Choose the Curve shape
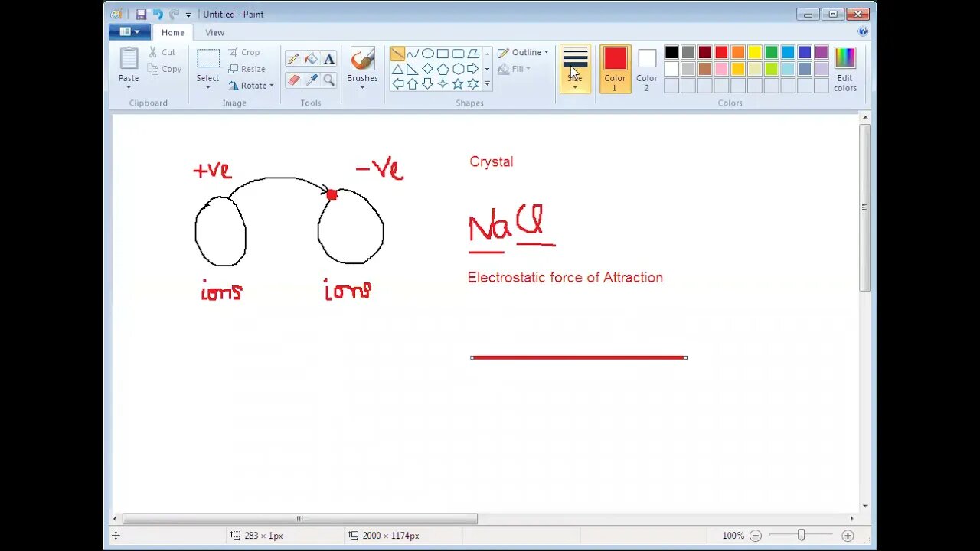The height and width of the screenshot is (551, 980). pyautogui.click(x=413, y=54)
